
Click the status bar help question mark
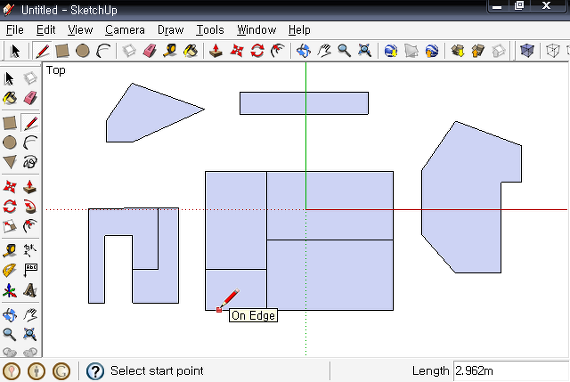click(95, 371)
